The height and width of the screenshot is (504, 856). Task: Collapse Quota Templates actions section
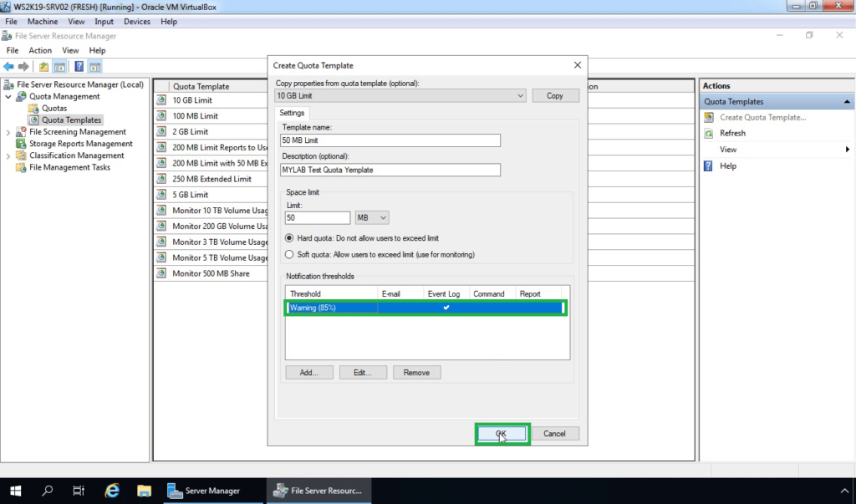coord(847,102)
